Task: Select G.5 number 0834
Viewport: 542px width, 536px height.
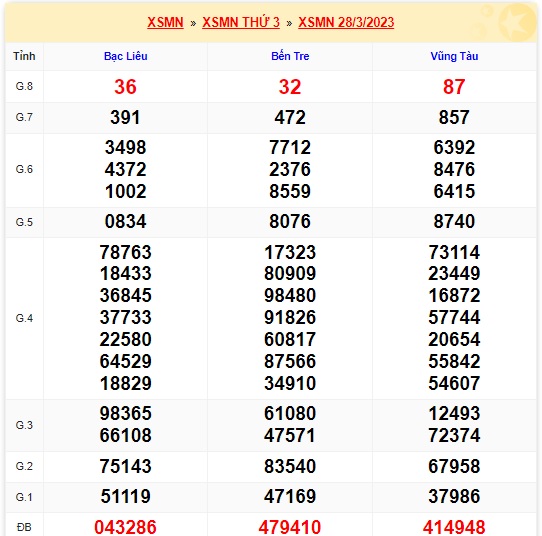Action: (125, 221)
